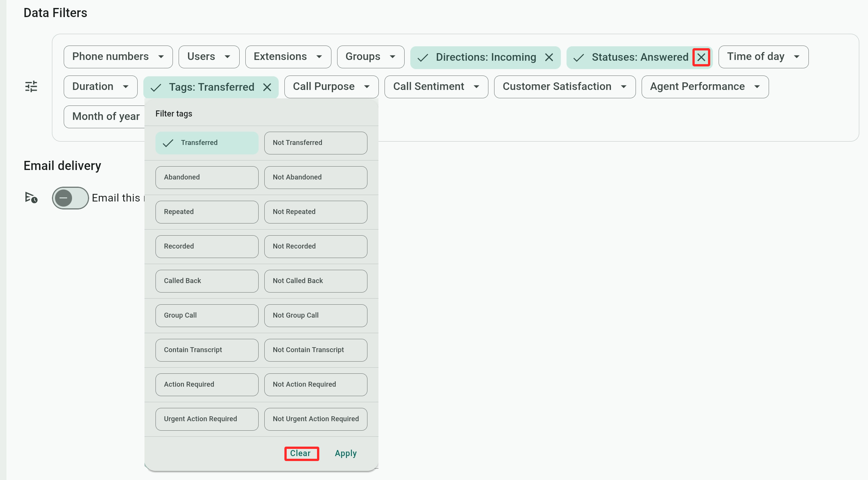The height and width of the screenshot is (480, 868).
Task: Click Apply to confirm tag filters
Action: pos(345,453)
